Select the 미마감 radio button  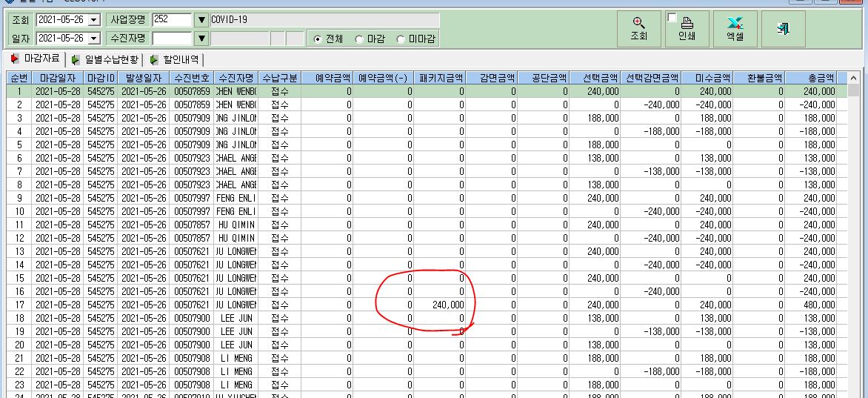(416, 39)
